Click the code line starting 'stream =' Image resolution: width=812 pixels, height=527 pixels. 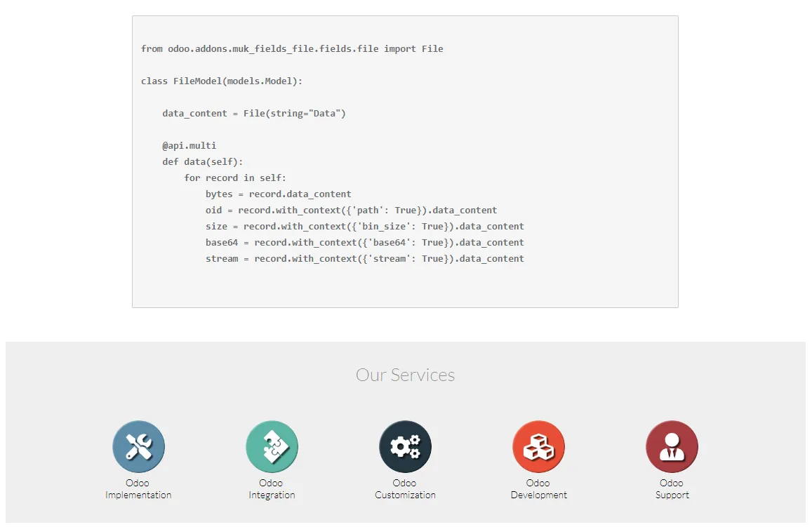tap(364, 258)
